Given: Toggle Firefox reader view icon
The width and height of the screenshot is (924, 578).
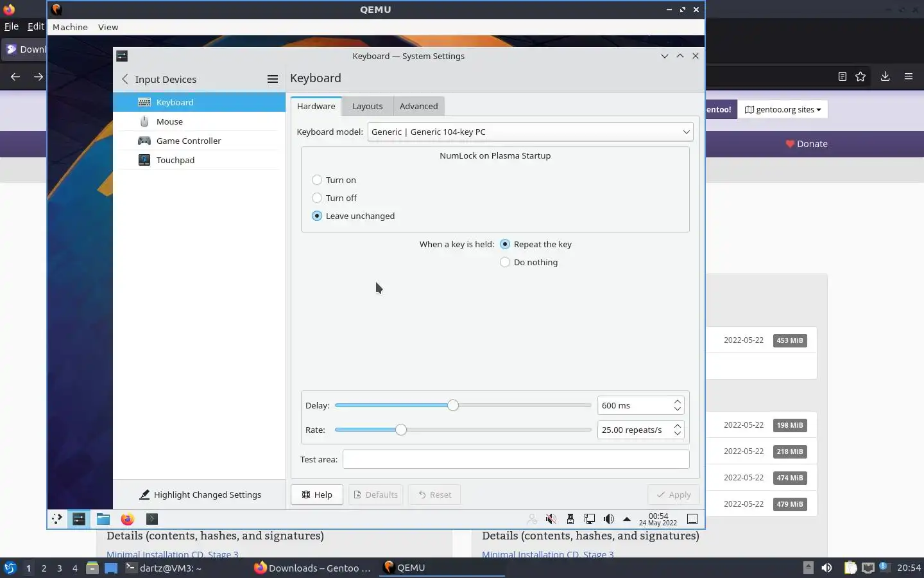Looking at the screenshot, I should [x=843, y=76].
